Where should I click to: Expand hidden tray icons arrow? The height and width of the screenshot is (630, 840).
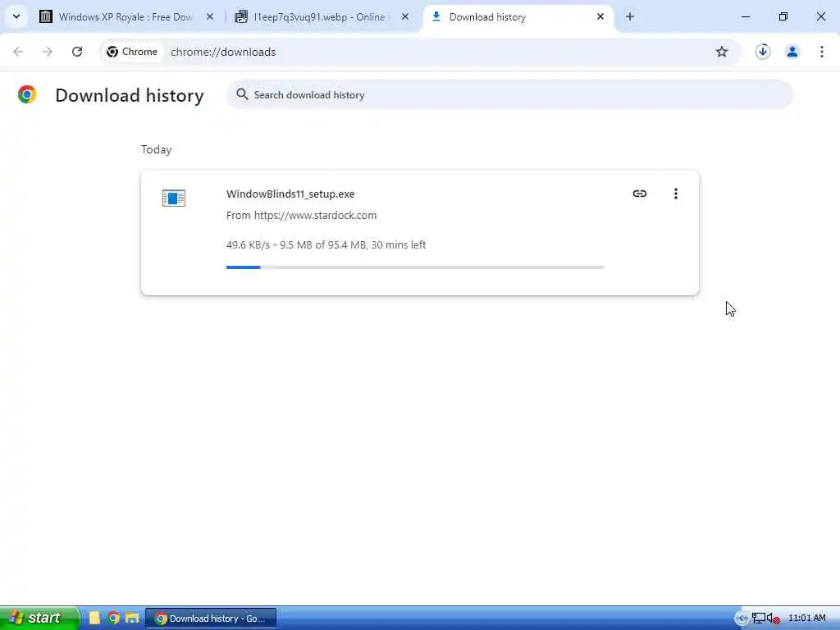point(742,619)
